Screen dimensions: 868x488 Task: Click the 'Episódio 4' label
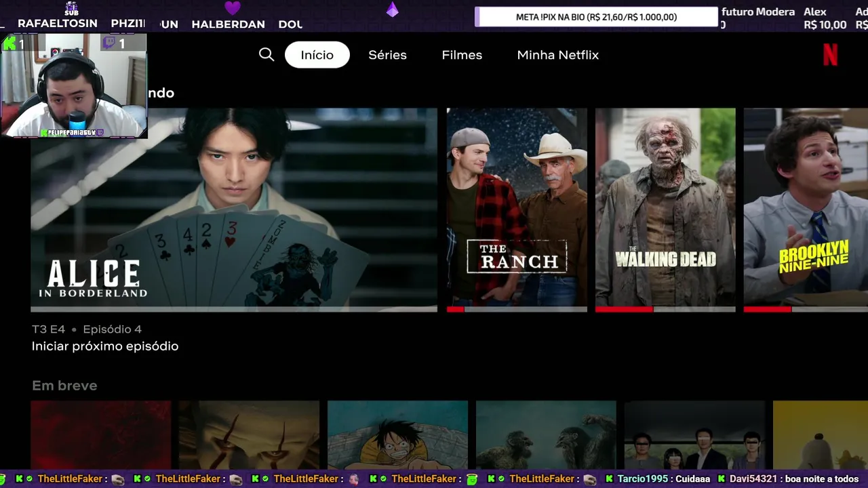112,329
